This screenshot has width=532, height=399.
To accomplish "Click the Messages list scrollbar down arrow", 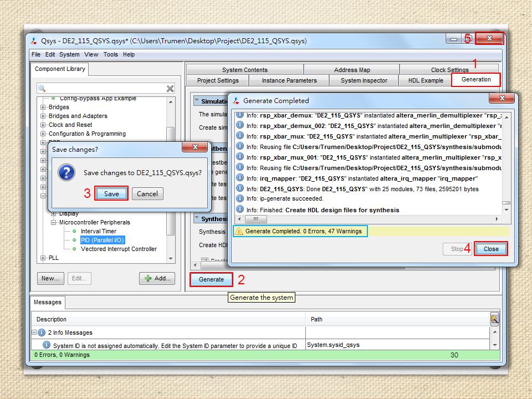I will pos(495,345).
